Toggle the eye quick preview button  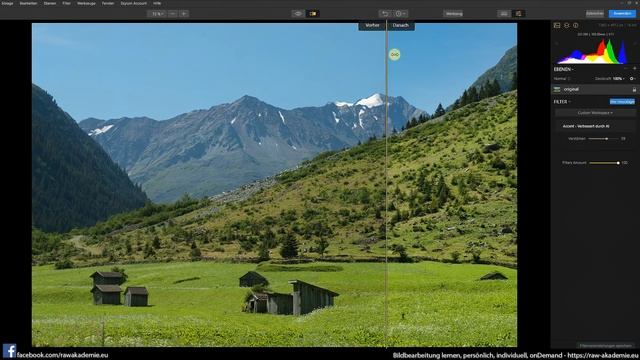coord(298,14)
